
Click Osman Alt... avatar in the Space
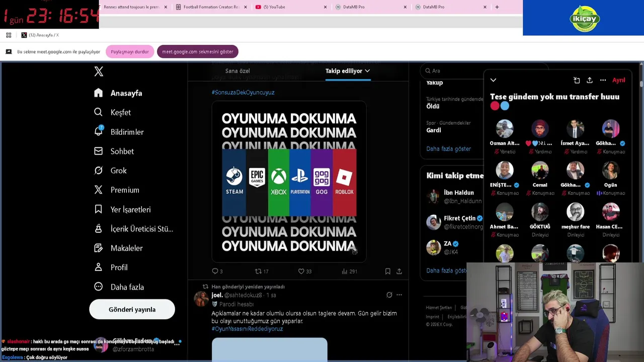click(505, 129)
